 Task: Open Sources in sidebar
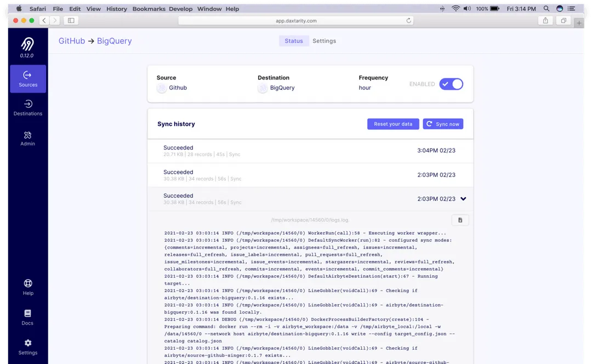pos(28,79)
